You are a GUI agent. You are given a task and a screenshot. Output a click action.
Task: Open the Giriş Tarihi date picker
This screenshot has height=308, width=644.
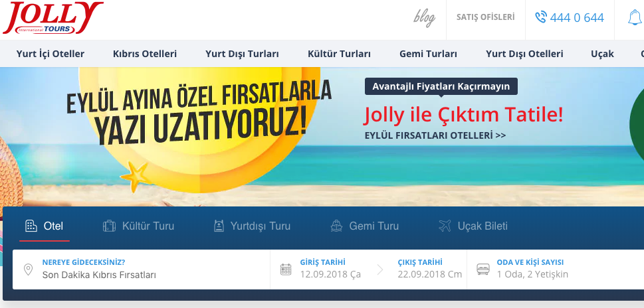tap(330, 269)
